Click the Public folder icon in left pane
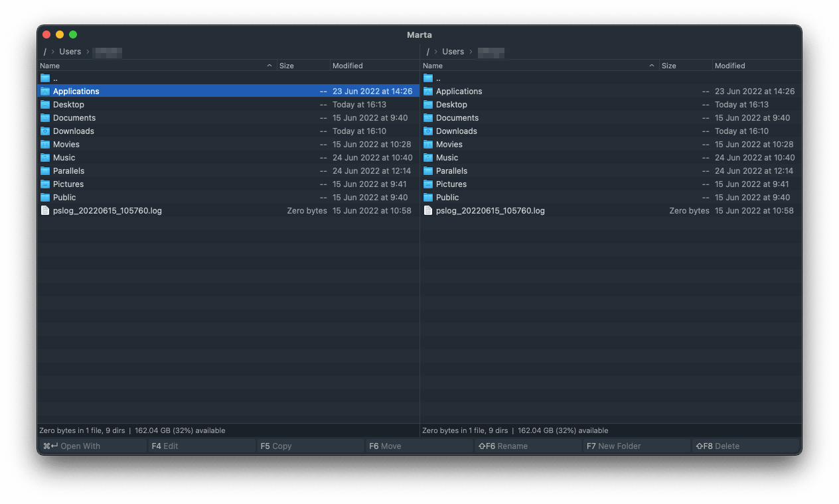The height and width of the screenshot is (504, 839). tap(45, 197)
